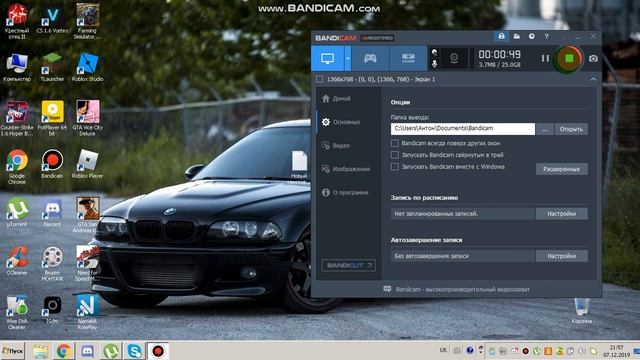
Task: Click the BANDICUT link button
Action: click(348, 265)
